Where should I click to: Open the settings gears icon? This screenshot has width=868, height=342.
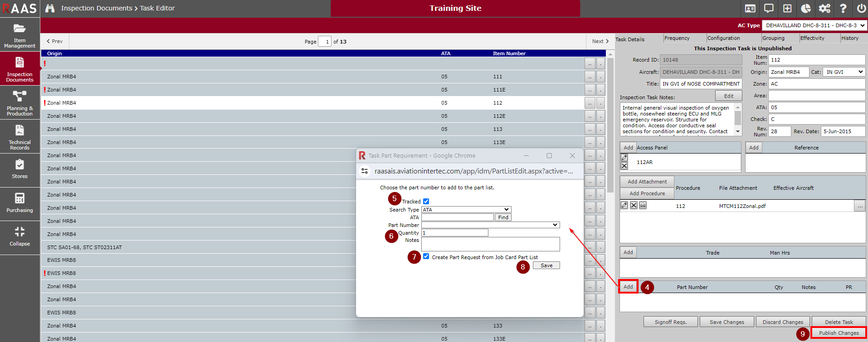[824, 8]
